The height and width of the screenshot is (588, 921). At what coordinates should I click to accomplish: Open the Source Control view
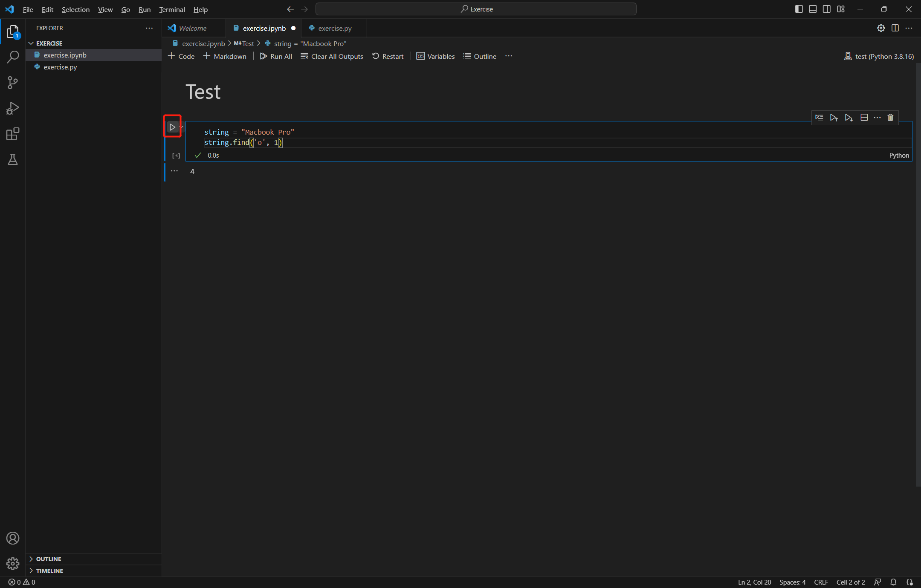(x=13, y=83)
